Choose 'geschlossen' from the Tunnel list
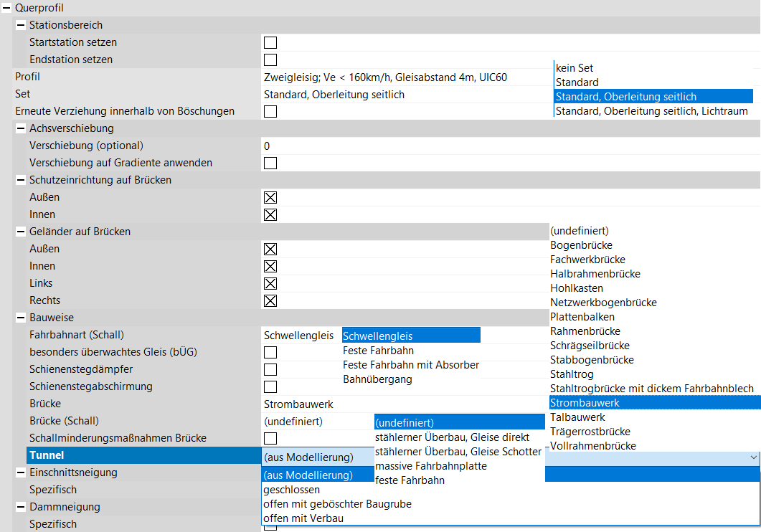The height and width of the screenshot is (532, 761). 291,490
